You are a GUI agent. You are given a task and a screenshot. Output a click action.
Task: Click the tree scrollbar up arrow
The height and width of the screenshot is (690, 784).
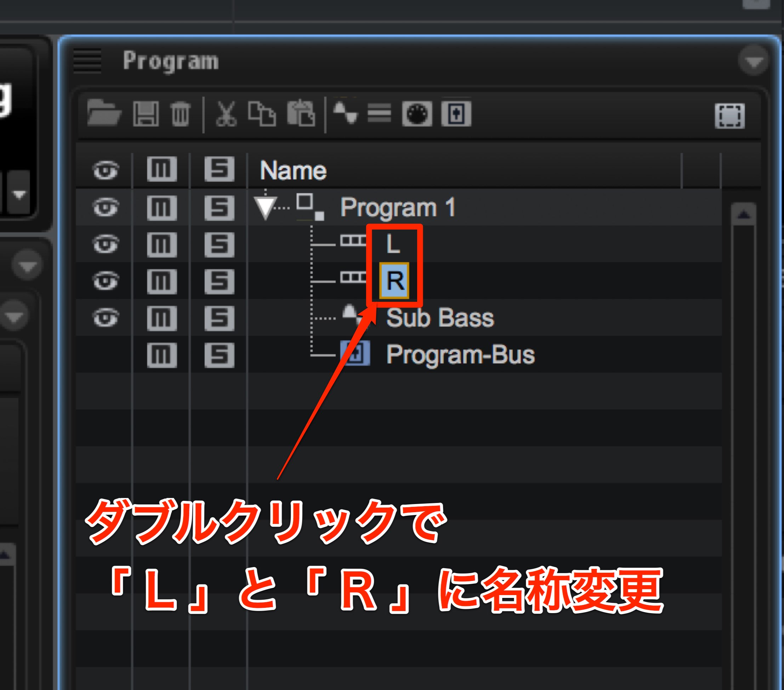tap(744, 215)
